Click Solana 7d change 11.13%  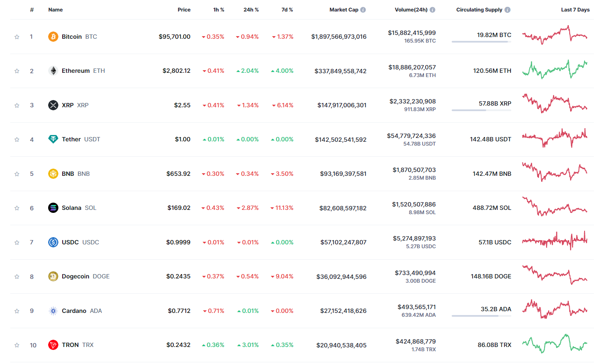pyautogui.click(x=282, y=208)
